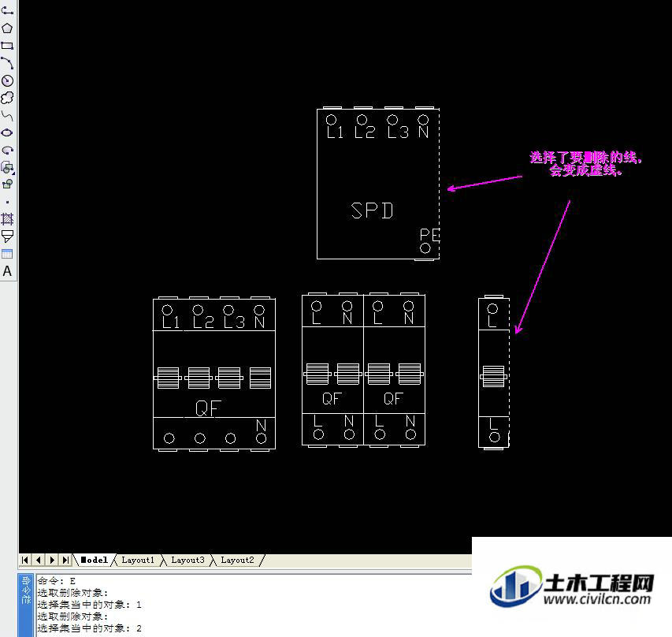
Task: Select the Point tool
Action: [7, 202]
